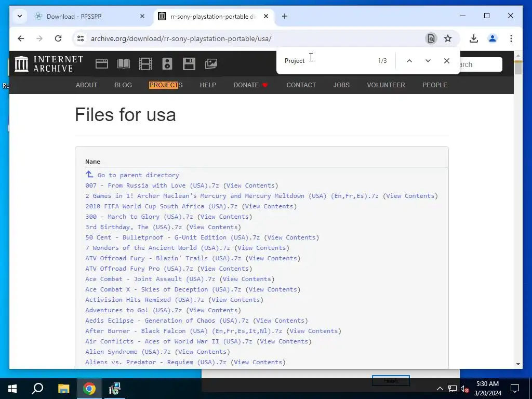Open Alien Syndrome file link
Image resolution: width=532 pixels, height=399 pixels.
pos(128,352)
